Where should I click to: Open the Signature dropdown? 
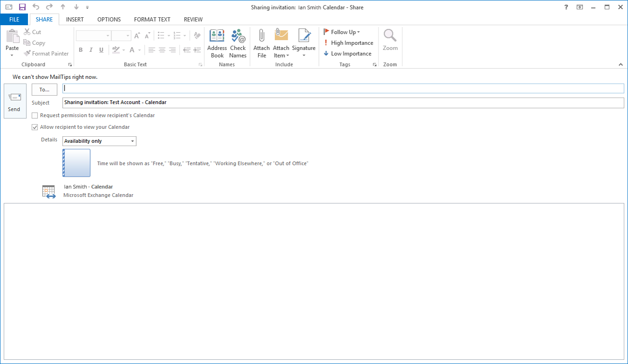tap(304, 43)
